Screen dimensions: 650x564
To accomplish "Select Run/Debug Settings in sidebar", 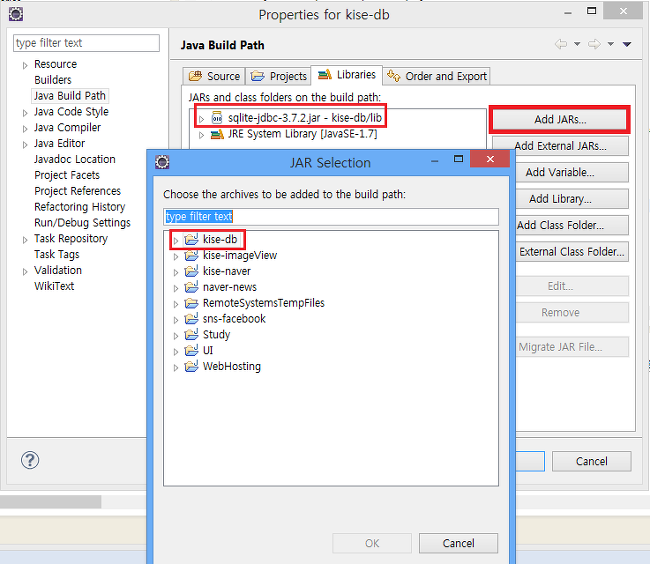I will tap(82, 223).
